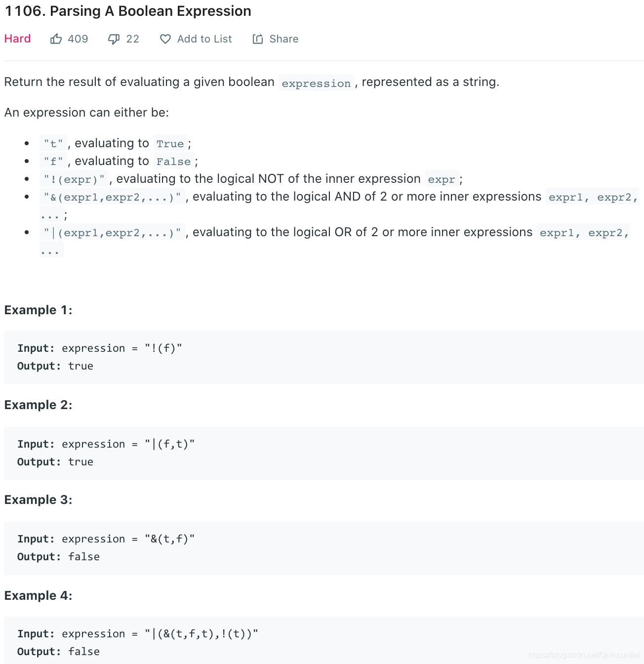Toggle the like count of 409
This screenshot has width=644, height=664.
coord(78,39)
